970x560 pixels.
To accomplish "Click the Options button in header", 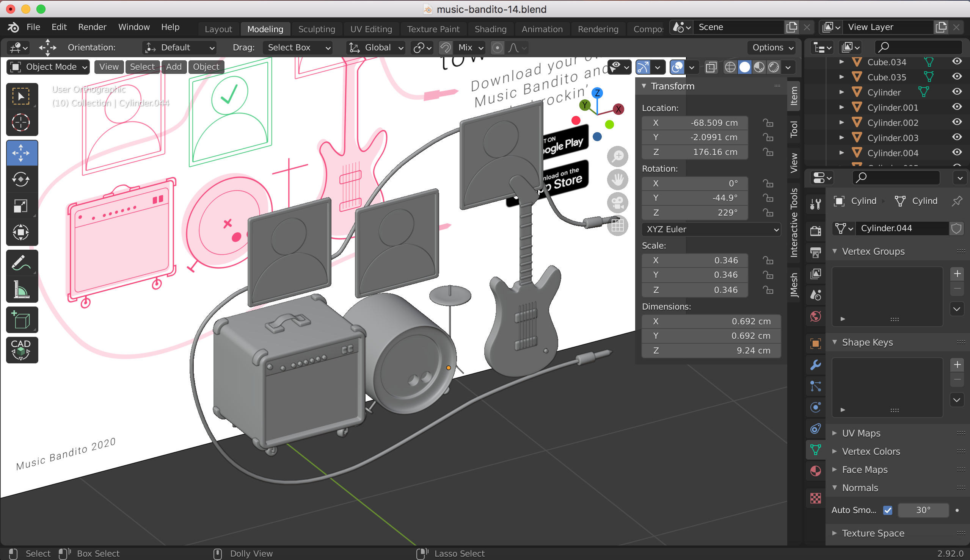I will tap(772, 47).
